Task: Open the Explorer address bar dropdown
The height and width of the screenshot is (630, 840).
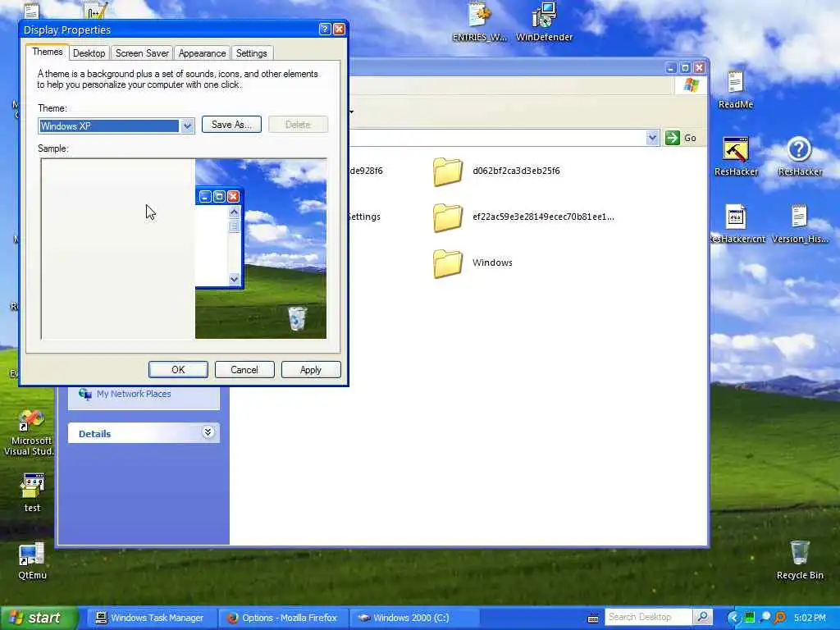Action: (652, 138)
